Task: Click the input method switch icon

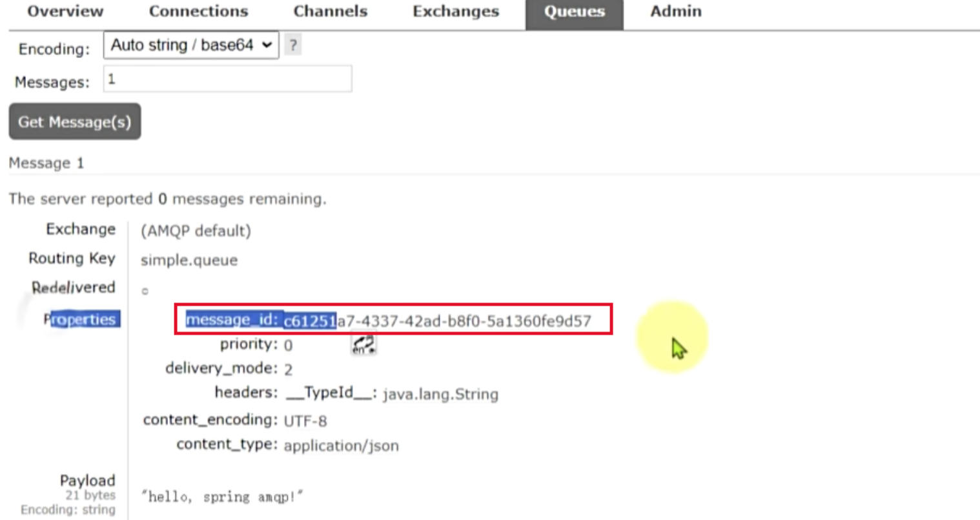Action: tap(363, 345)
